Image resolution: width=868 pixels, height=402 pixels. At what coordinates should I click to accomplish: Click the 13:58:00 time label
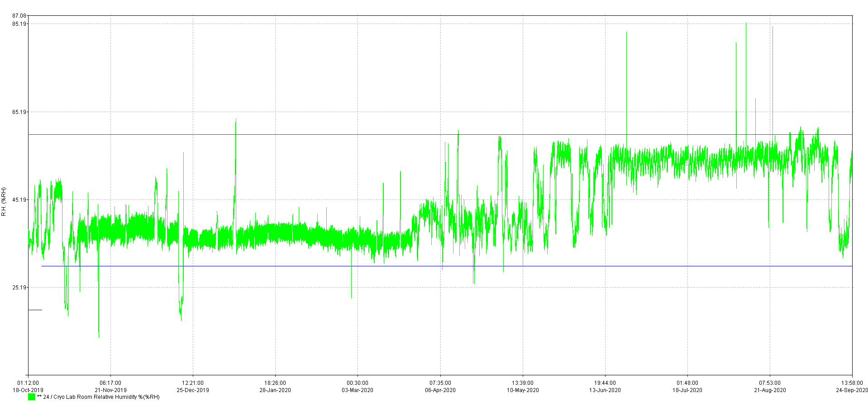(852, 383)
